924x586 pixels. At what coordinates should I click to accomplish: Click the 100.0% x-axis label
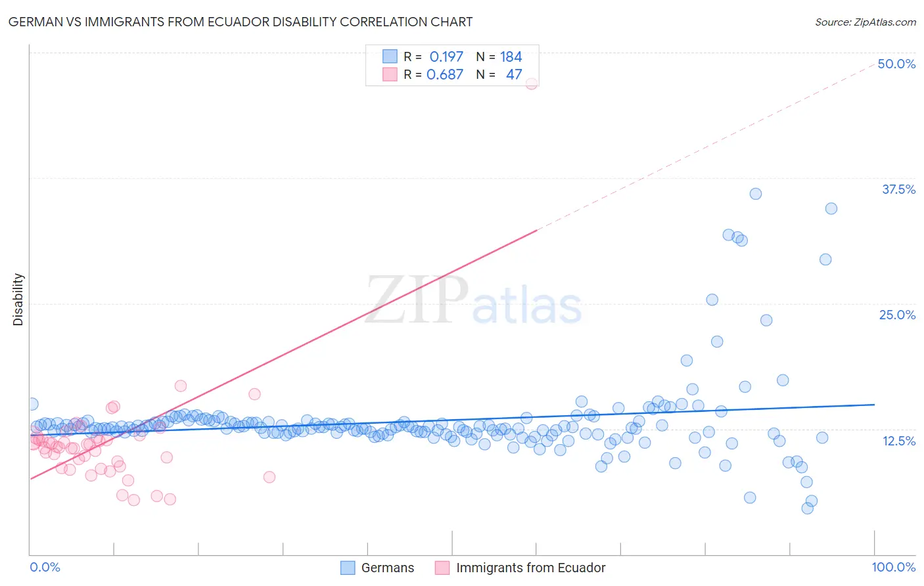pyautogui.click(x=893, y=567)
